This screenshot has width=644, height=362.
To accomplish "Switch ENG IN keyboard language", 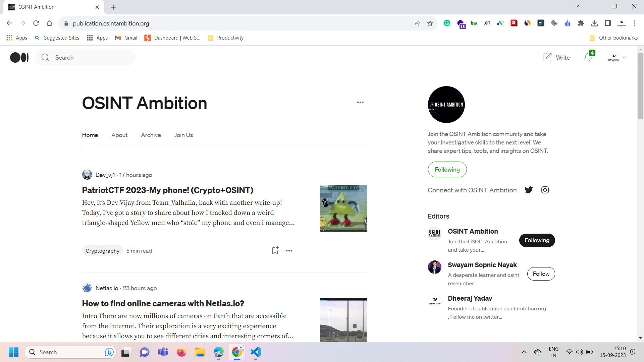I will 554,352.
